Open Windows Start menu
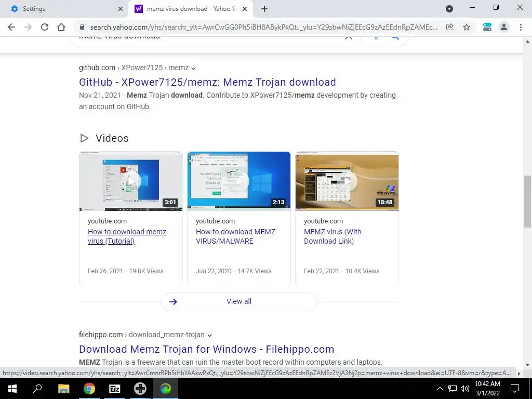Screen dimensions: 532x399 click(x=12, y=389)
